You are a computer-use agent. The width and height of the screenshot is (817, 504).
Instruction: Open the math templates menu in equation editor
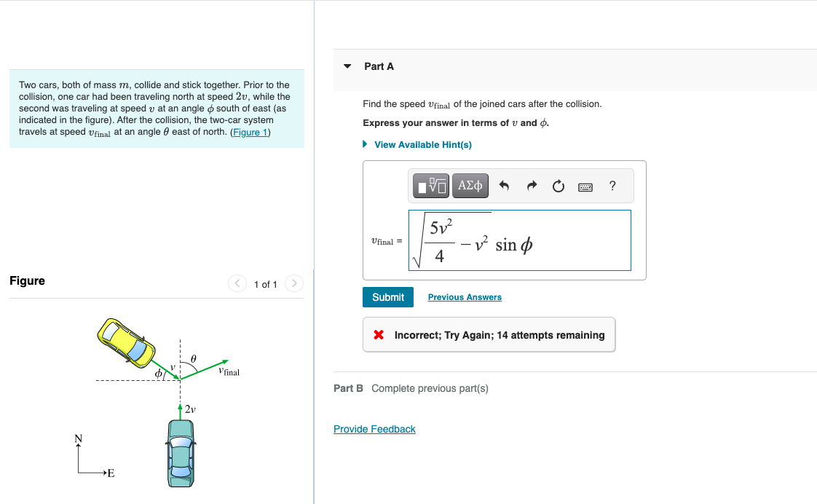(x=431, y=186)
